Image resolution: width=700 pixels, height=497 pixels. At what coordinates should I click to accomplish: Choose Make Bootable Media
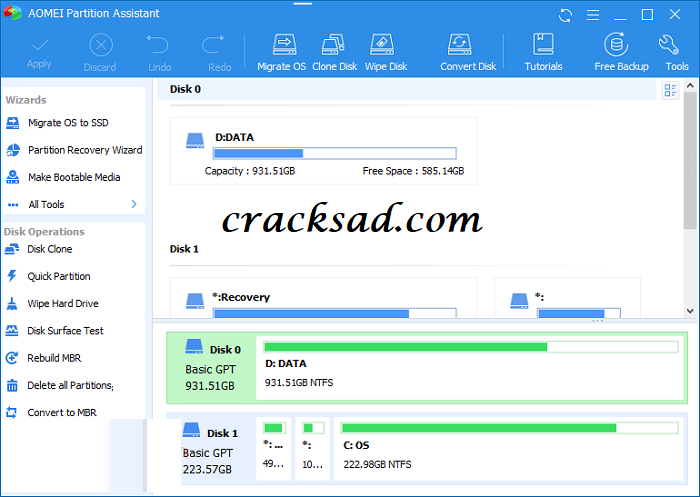74,177
